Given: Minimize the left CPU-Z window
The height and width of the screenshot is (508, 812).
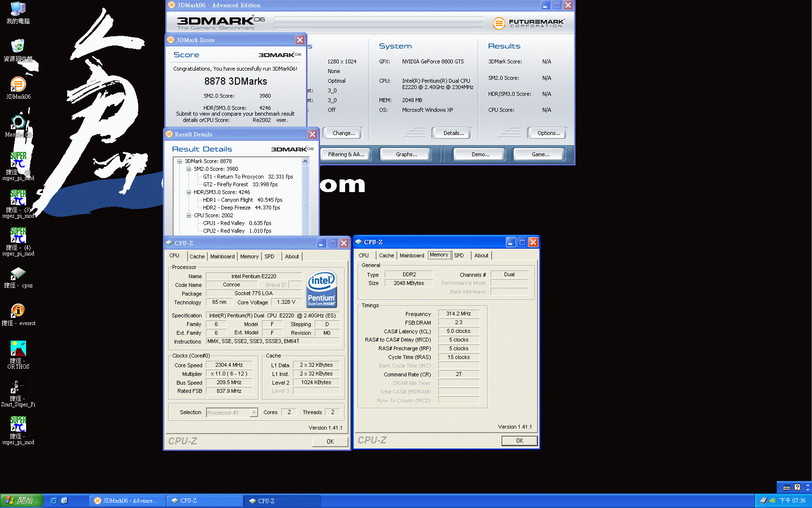Looking at the screenshot, I should [x=321, y=243].
